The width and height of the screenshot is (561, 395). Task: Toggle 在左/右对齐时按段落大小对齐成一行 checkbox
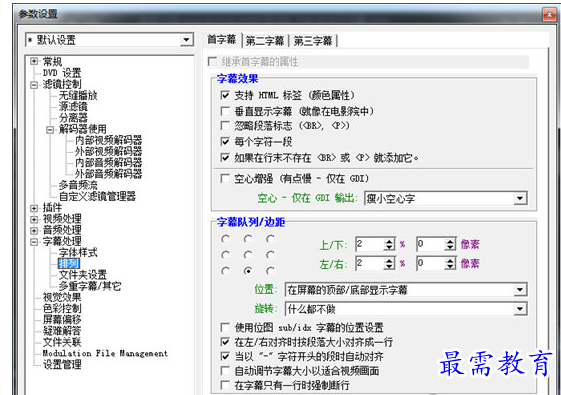coord(225,342)
